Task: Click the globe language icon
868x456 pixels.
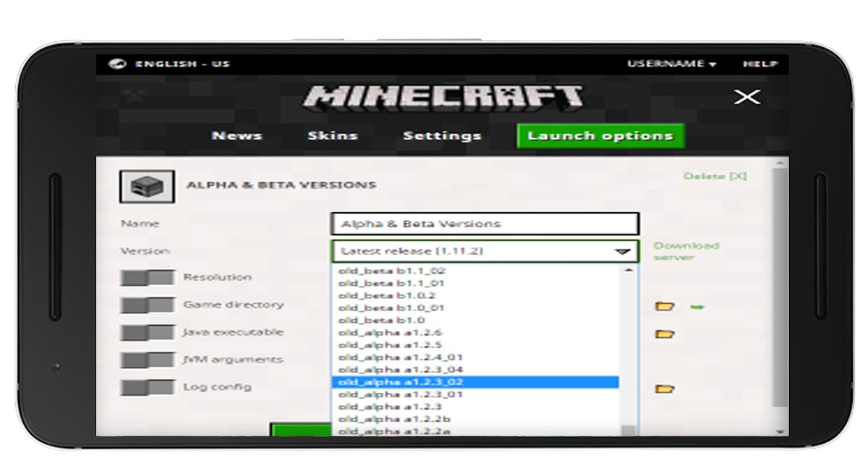Action: [117, 64]
